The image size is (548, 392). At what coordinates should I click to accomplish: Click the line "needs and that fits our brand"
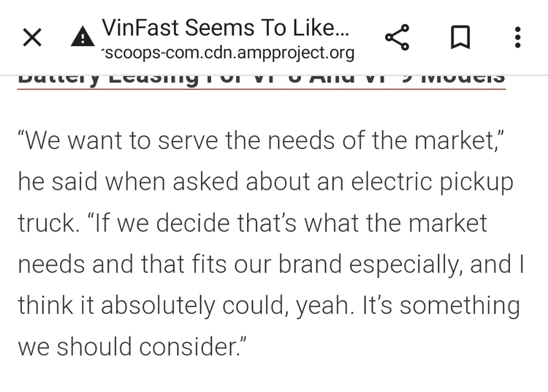(271, 264)
